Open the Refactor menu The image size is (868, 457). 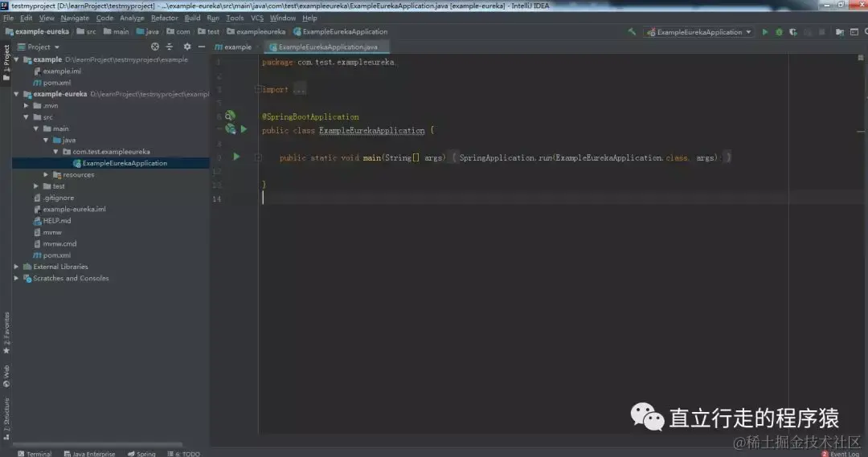165,18
